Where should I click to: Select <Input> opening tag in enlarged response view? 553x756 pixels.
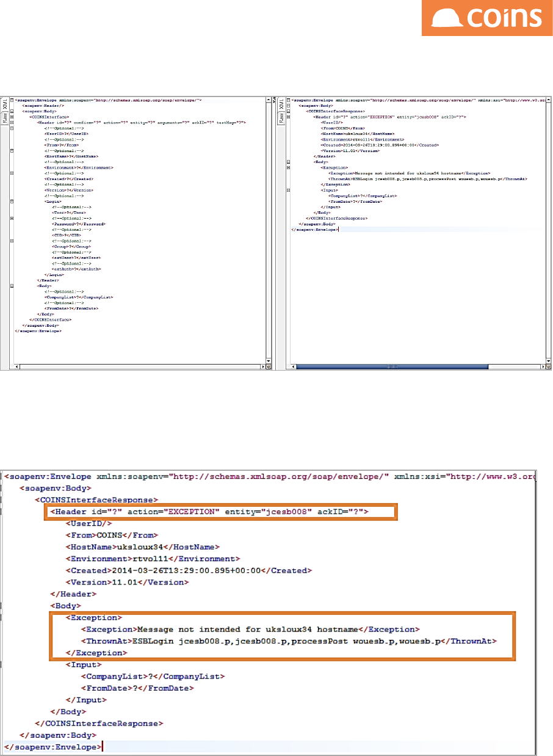click(x=84, y=664)
